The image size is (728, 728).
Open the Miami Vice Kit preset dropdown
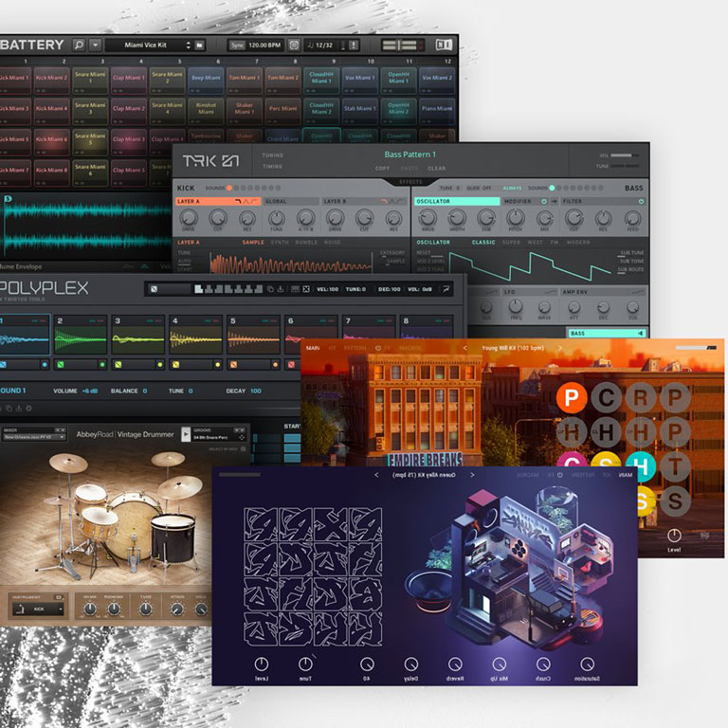(x=149, y=45)
